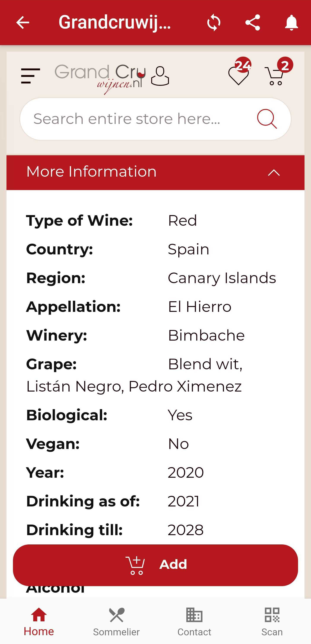Tap the share icon
This screenshot has height=644, width=311.
click(x=252, y=22)
